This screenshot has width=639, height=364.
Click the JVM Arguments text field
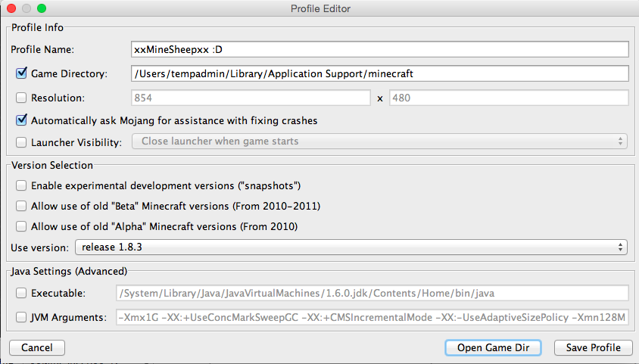point(372,317)
